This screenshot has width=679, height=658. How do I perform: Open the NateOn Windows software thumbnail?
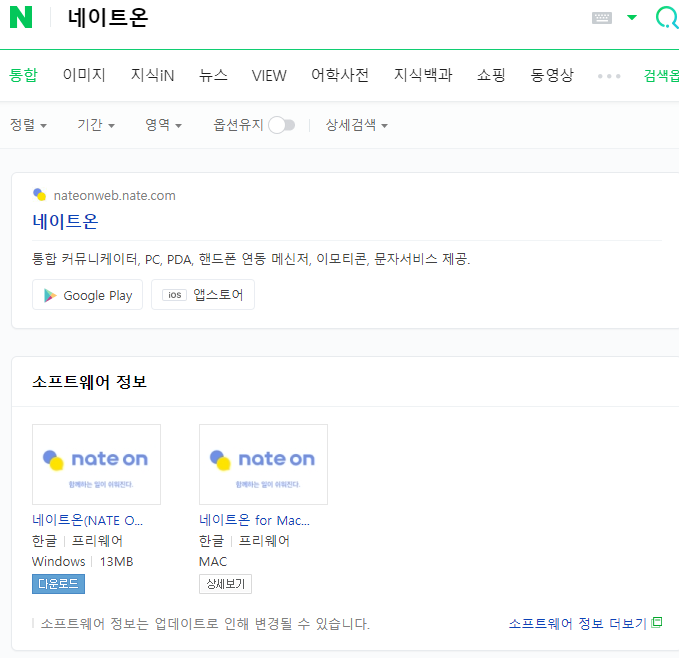point(97,464)
